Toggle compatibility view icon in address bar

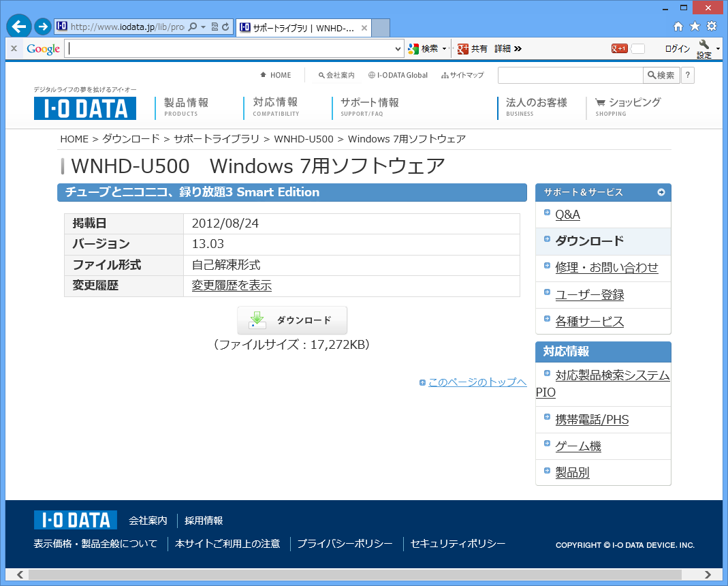215,27
